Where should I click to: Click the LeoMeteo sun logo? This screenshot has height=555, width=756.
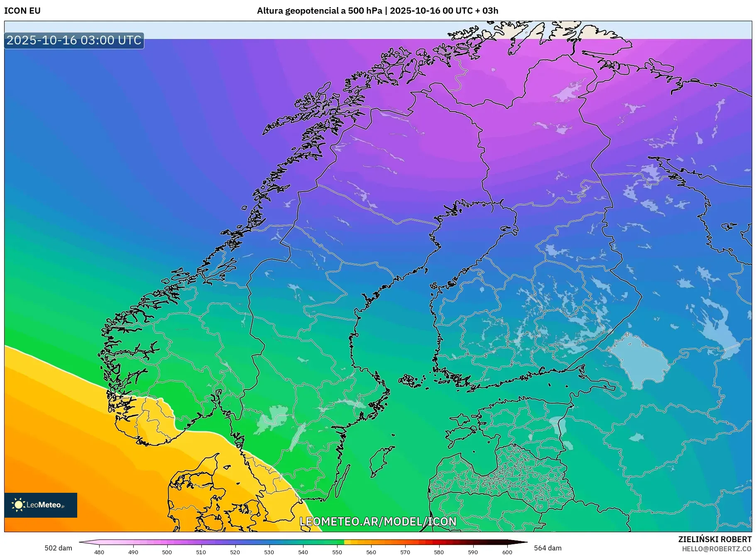pyautogui.click(x=19, y=505)
